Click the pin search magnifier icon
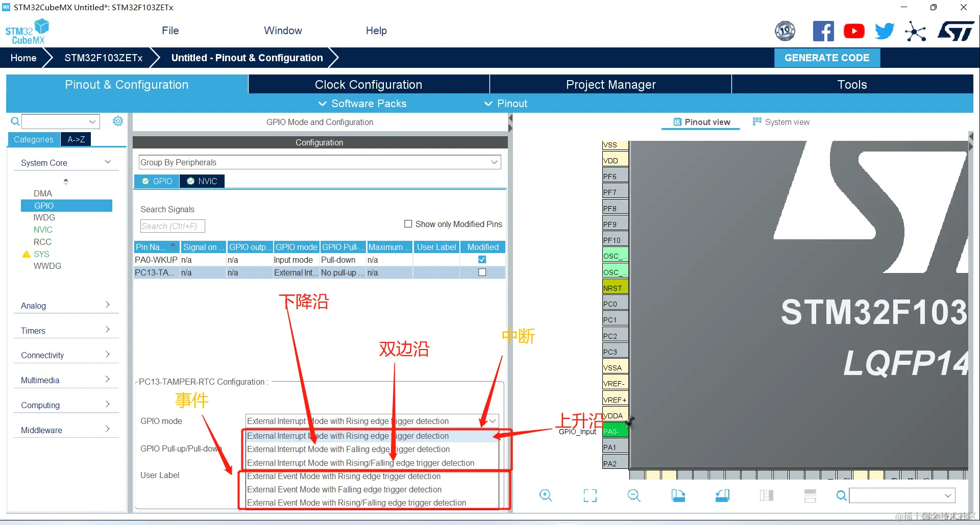The image size is (980, 525). 841,495
